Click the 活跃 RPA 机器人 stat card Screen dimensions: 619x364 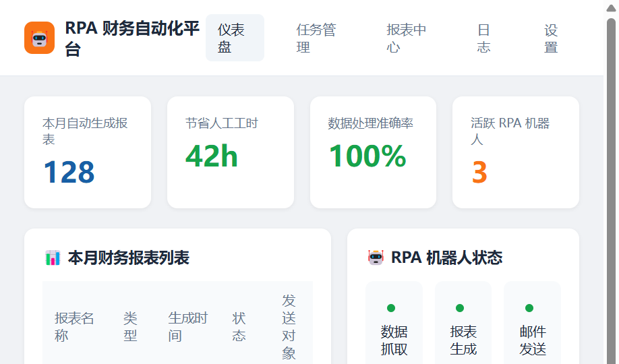tap(516, 152)
